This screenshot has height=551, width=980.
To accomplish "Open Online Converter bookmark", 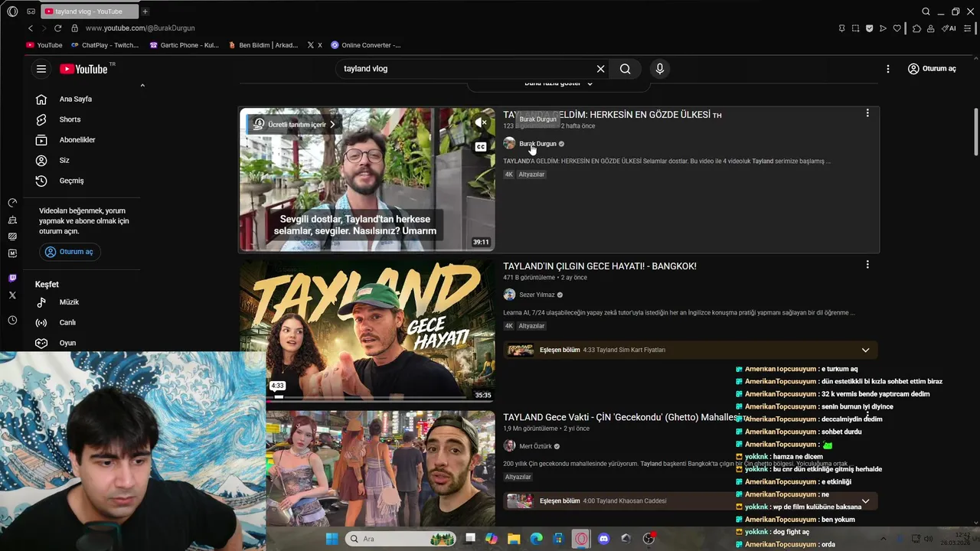I will click(366, 45).
